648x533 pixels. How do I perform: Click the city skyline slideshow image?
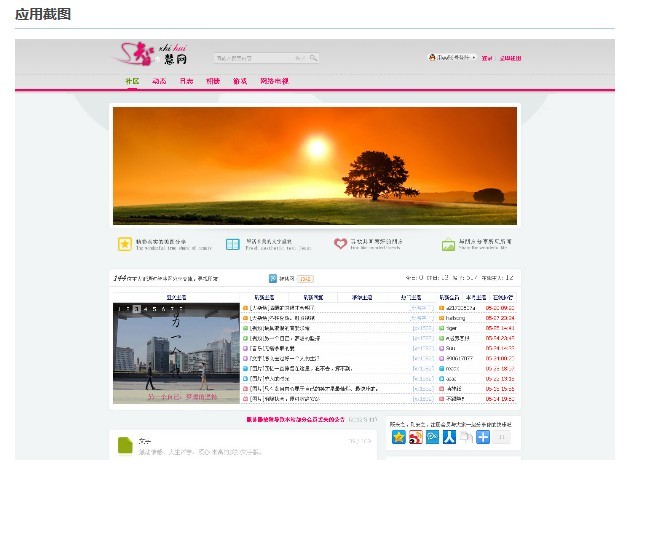tap(176, 353)
